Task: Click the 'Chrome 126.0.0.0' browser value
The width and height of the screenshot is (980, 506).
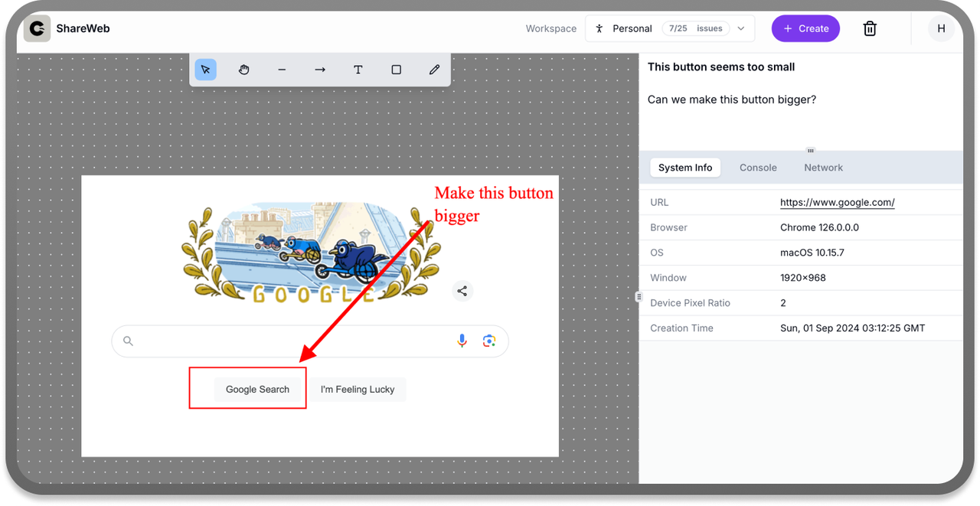Action: click(x=819, y=227)
